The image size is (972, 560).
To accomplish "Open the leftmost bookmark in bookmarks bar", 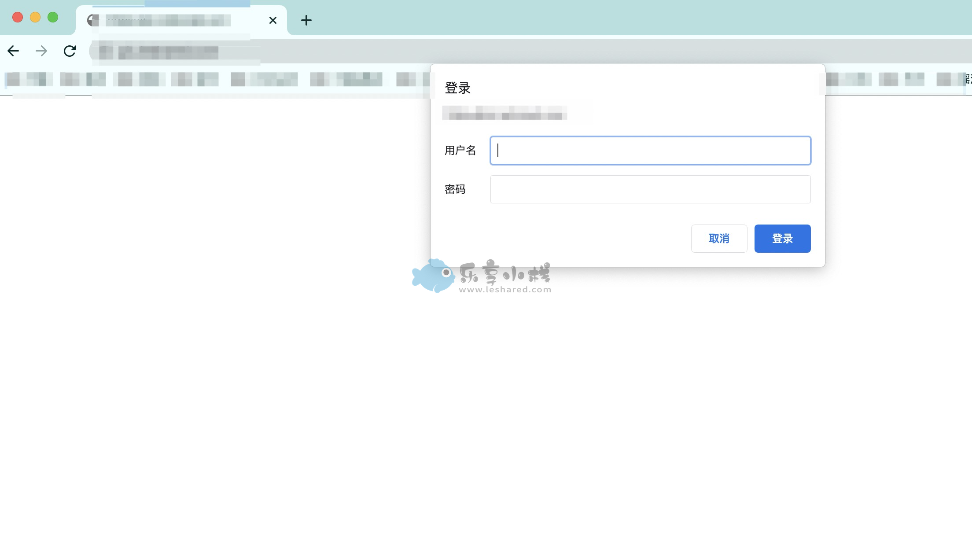I will click(x=28, y=79).
